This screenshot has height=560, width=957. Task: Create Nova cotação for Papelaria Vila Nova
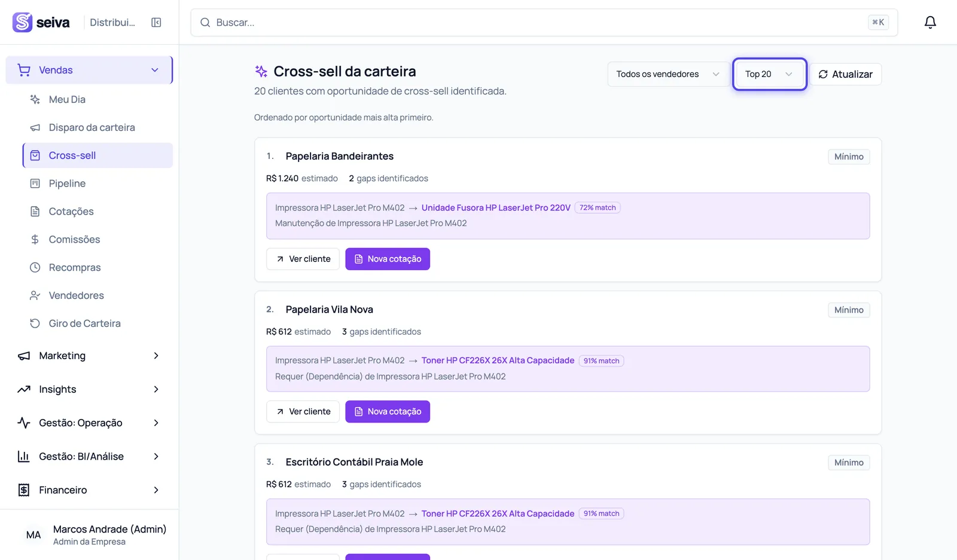(x=388, y=411)
